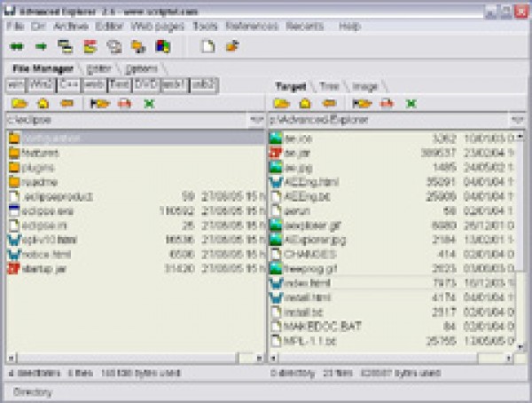
Task: Click the green back arrows toolbar icon
Action: click(x=16, y=47)
